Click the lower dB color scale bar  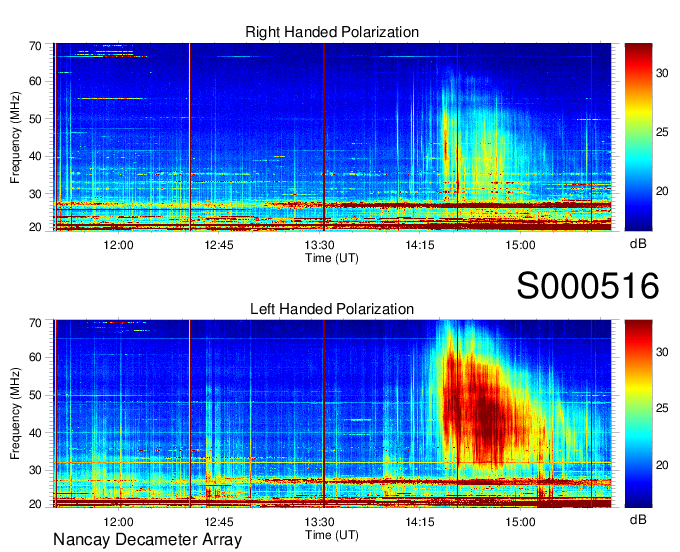point(638,414)
